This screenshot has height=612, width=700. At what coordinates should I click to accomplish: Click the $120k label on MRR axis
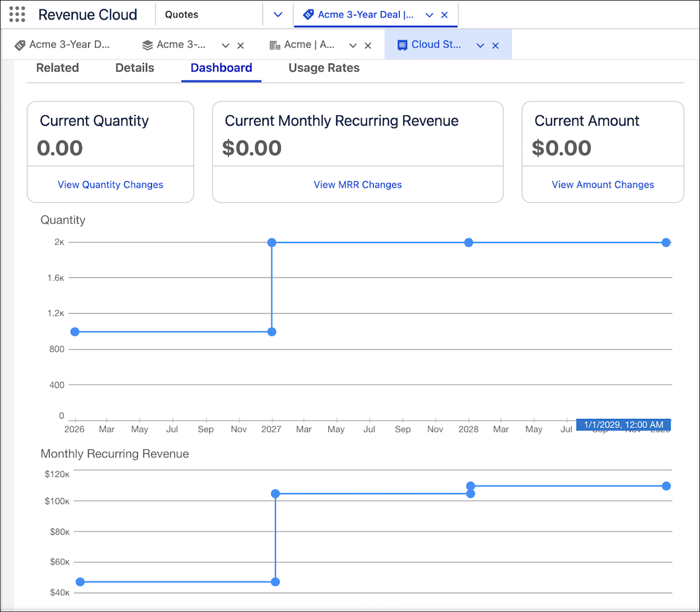[57, 474]
